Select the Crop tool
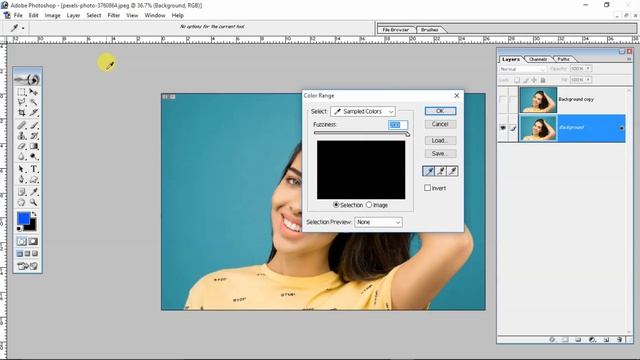The width and height of the screenshot is (640, 360). point(22,112)
